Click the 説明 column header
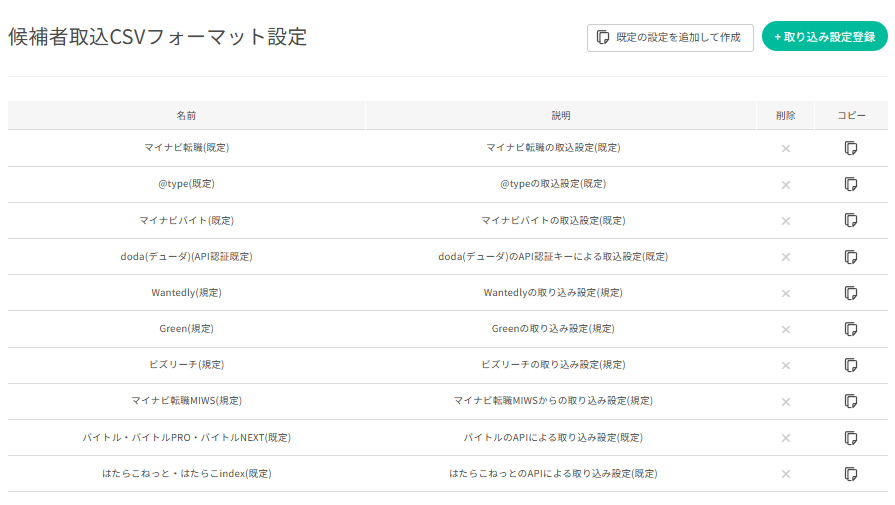Screen dimensions: 895x505 click(561, 116)
